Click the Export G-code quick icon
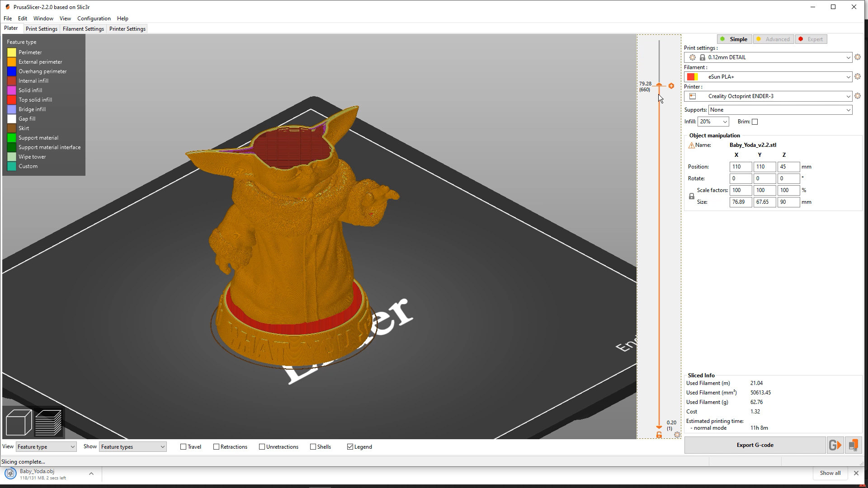 [x=835, y=445]
